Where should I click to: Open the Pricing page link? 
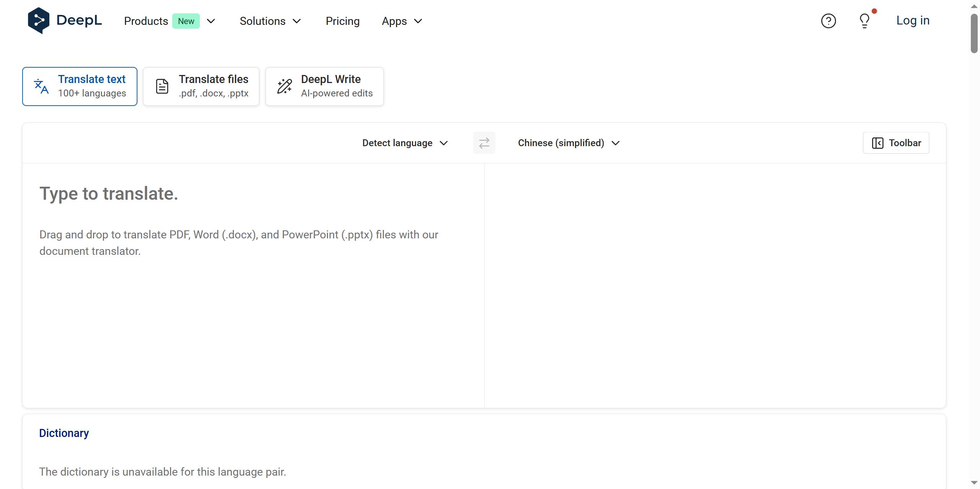(x=342, y=21)
